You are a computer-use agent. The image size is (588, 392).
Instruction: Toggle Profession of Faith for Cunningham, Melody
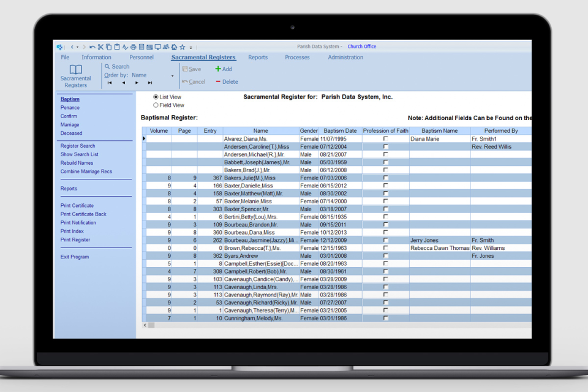click(385, 318)
